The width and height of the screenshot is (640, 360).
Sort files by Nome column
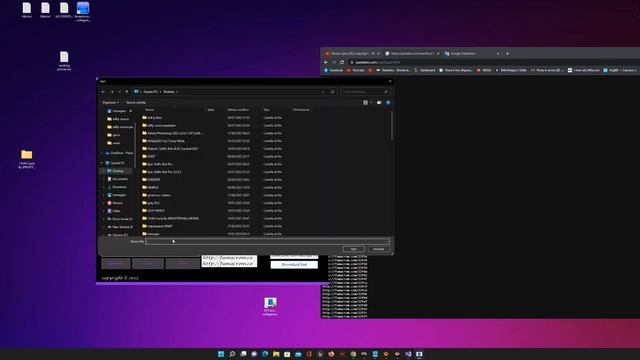pos(150,110)
